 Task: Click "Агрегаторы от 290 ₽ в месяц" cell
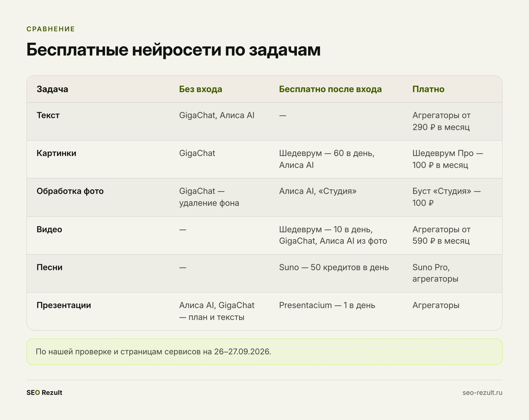click(441, 121)
